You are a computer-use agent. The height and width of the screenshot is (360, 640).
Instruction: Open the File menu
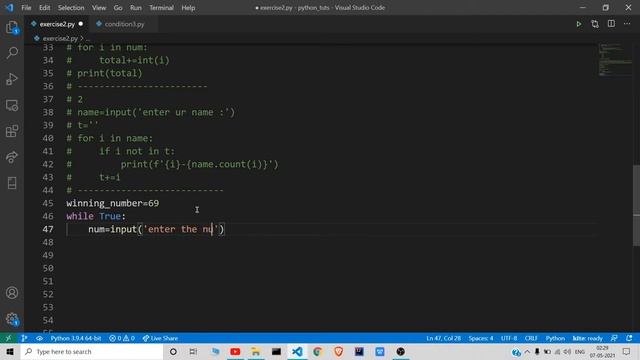pyautogui.click(x=26, y=8)
